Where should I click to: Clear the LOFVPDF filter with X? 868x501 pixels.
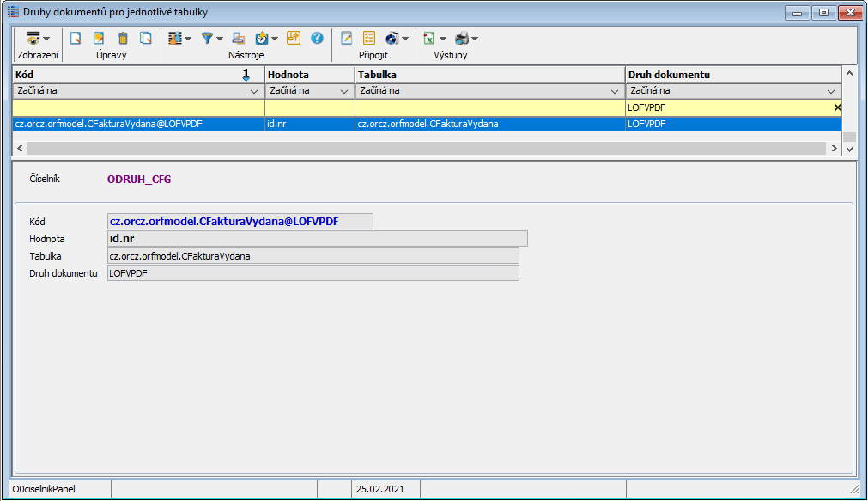837,107
